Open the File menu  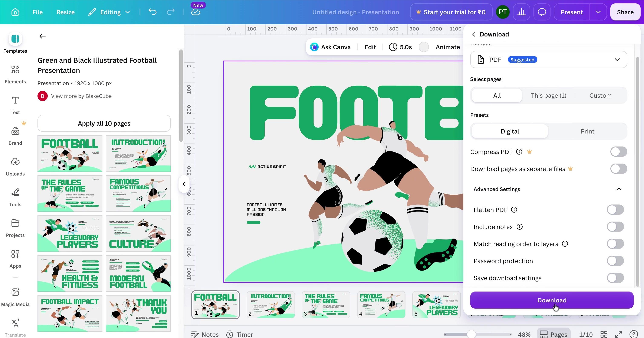point(37,12)
